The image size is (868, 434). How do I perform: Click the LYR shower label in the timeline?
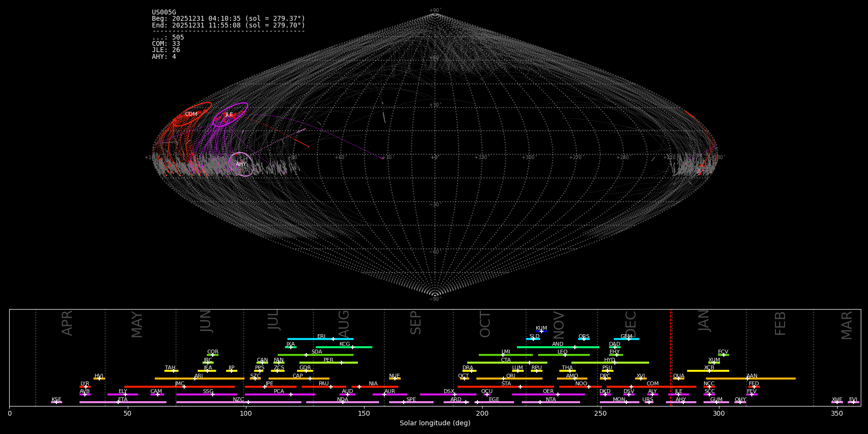[85, 384]
